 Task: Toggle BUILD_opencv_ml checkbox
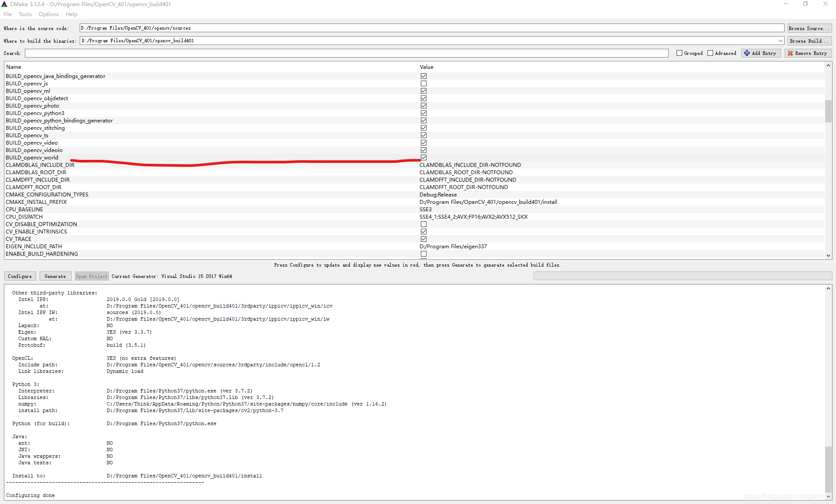click(x=423, y=91)
